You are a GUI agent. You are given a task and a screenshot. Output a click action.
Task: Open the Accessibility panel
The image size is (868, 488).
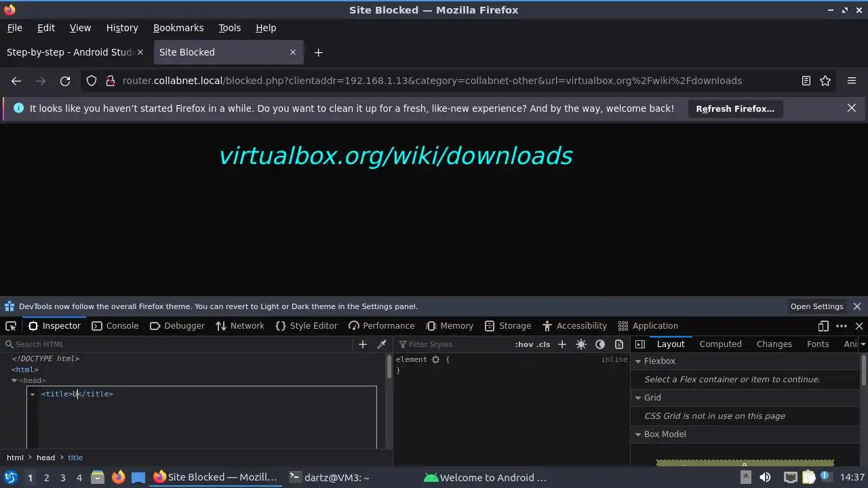click(x=574, y=326)
